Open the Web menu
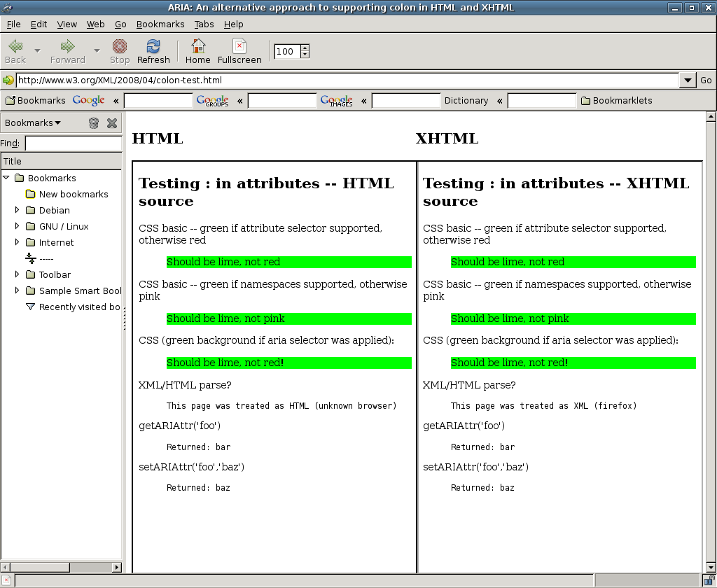Viewport: 717px width, 588px height. click(x=95, y=24)
